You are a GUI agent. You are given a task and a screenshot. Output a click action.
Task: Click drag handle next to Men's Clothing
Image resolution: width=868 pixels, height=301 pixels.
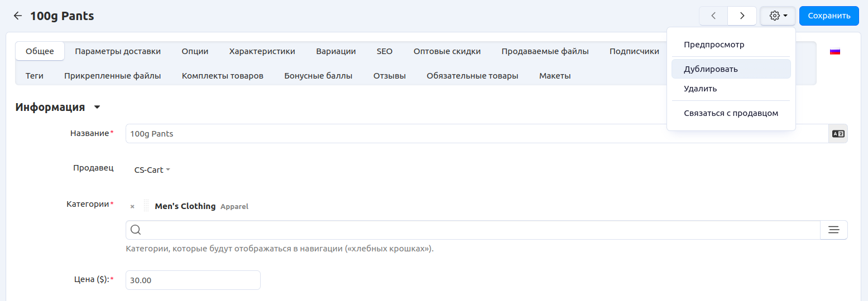pos(146,206)
